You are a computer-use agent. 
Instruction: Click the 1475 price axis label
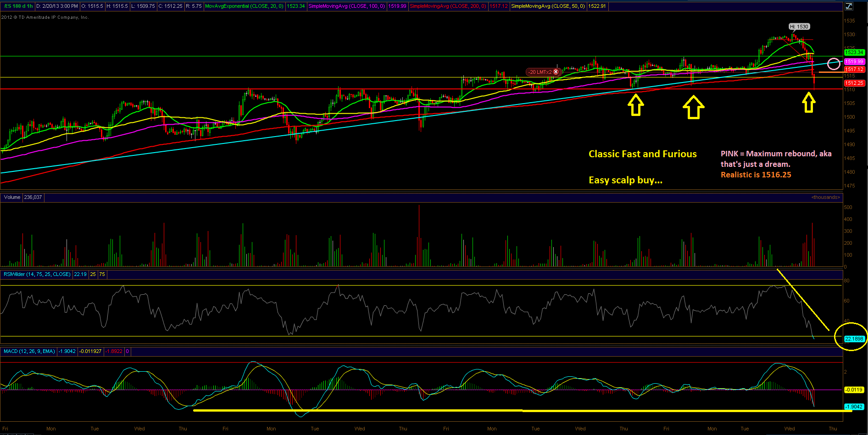pos(850,186)
